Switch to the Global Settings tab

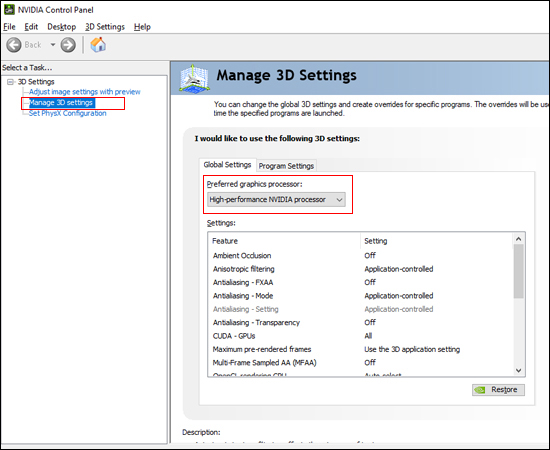[x=227, y=164]
